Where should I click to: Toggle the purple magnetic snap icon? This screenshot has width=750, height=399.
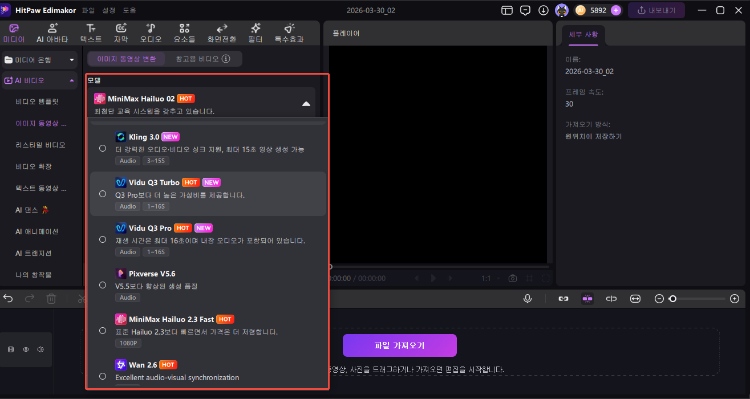(x=587, y=299)
